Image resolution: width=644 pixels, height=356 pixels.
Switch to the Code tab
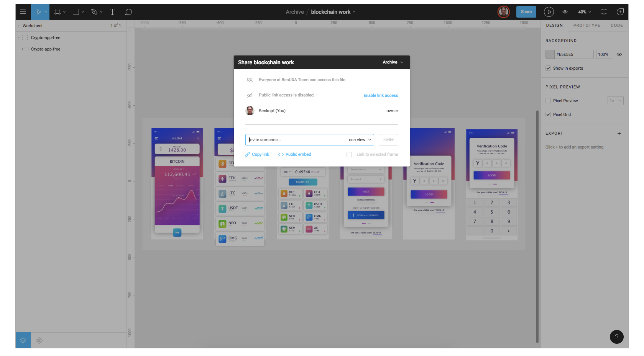pos(616,25)
